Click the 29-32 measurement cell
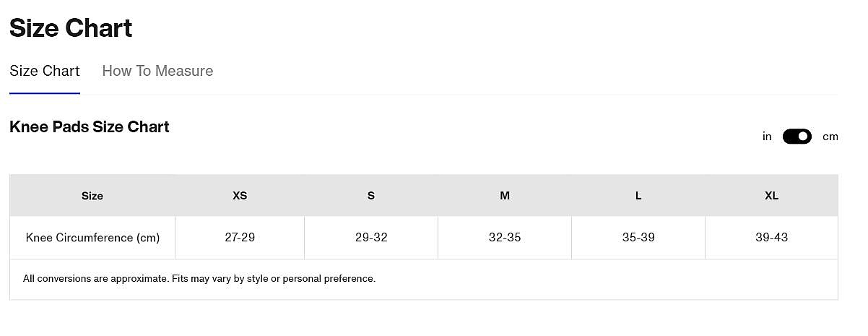 (371, 238)
